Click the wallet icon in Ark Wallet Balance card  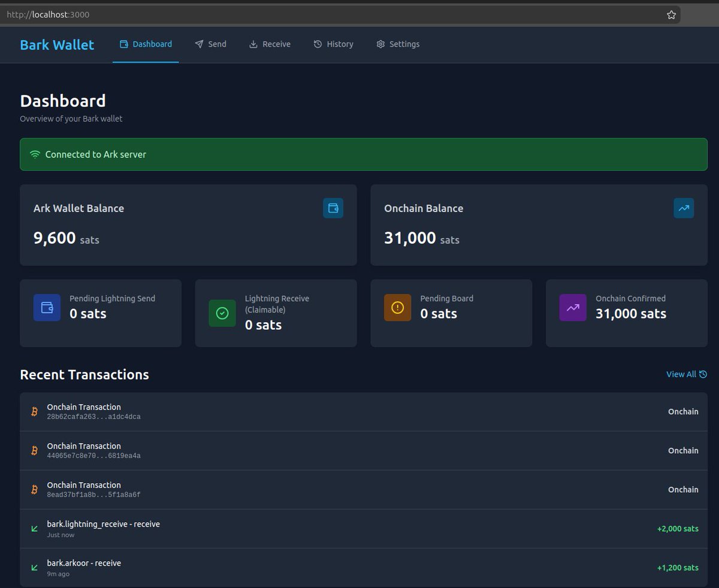(x=333, y=208)
